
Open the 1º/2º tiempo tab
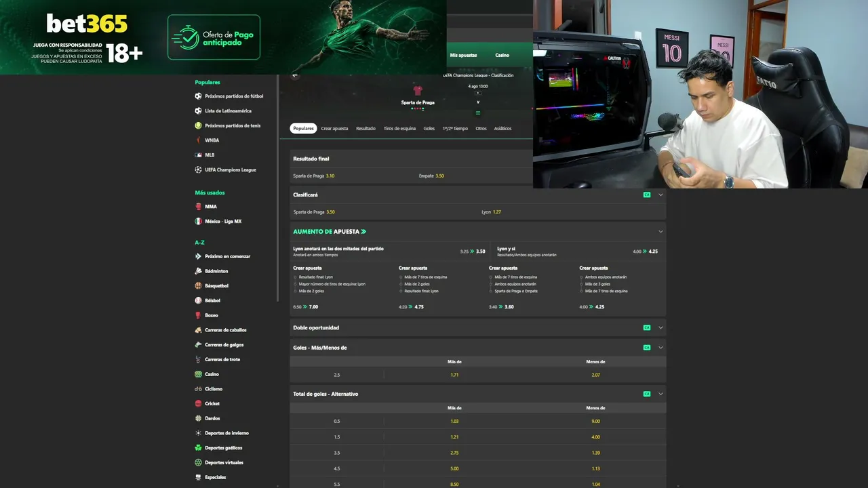click(455, 128)
